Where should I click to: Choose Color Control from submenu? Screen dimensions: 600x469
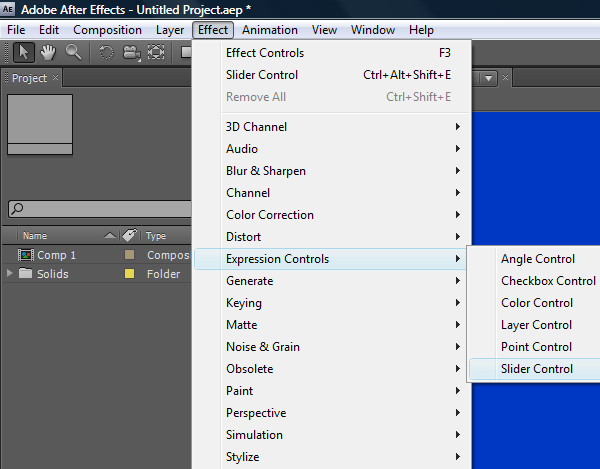(535, 303)
